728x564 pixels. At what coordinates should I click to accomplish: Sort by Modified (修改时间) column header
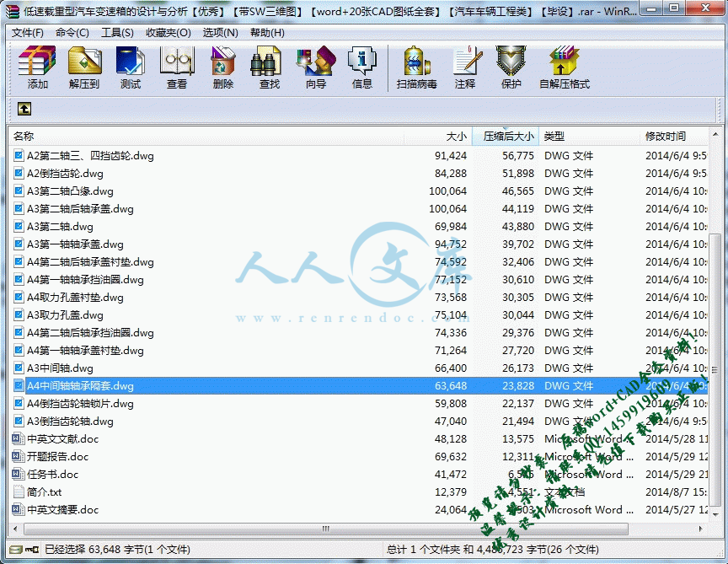674,136
